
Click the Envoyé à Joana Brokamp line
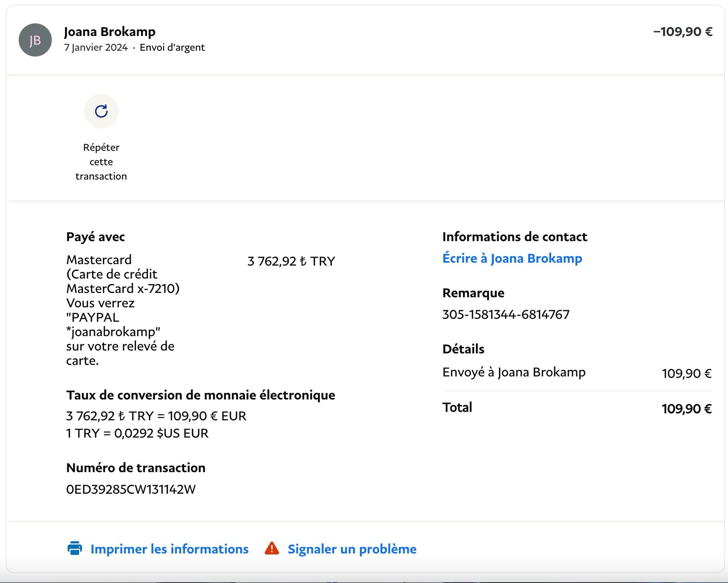click(514, 372)
